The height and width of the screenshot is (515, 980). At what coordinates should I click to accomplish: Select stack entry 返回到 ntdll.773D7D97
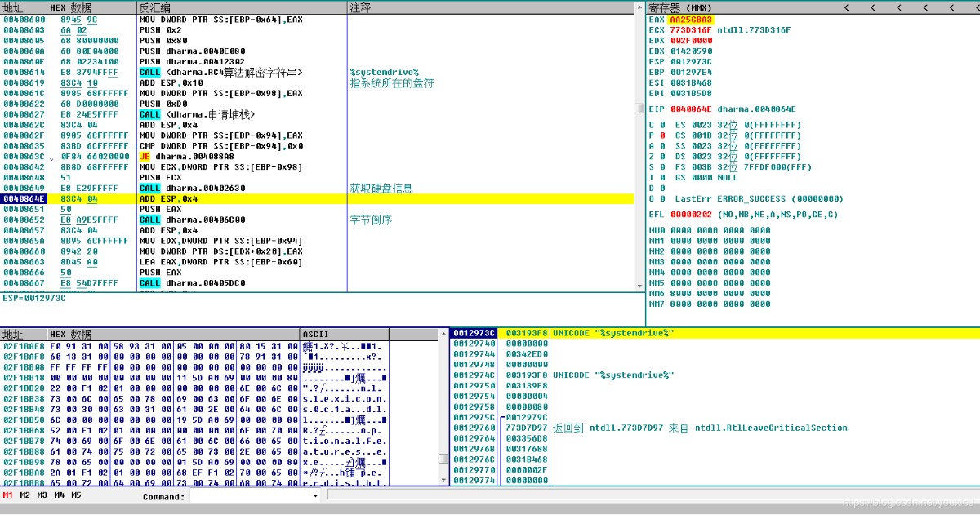[700, 428]
